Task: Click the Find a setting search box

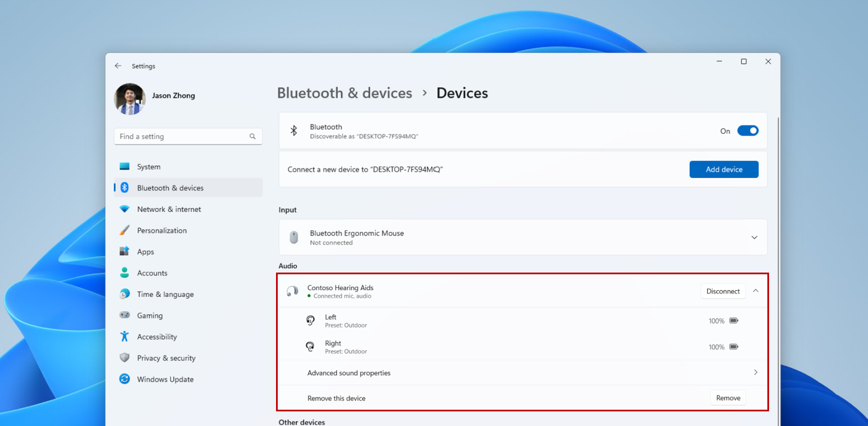Action: coord(183,137)
